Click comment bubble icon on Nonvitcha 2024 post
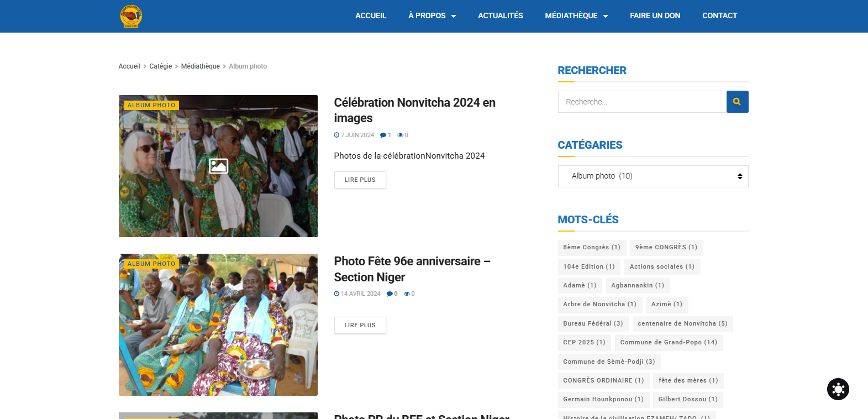868x419 pixels. tap(383, 135)
